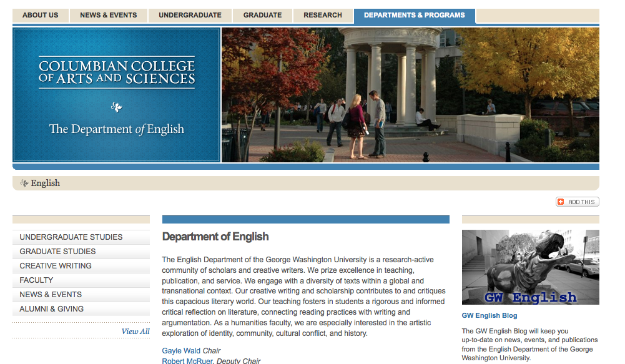Open the Research navigation tab
Screen dimensions: 625x364
323,16
